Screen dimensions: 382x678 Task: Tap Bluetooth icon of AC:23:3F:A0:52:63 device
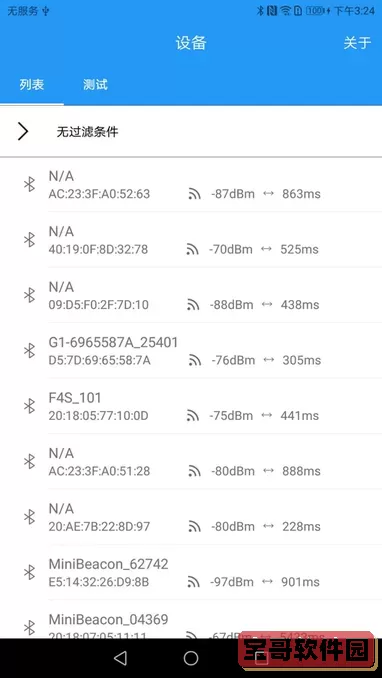coord(29,184)
